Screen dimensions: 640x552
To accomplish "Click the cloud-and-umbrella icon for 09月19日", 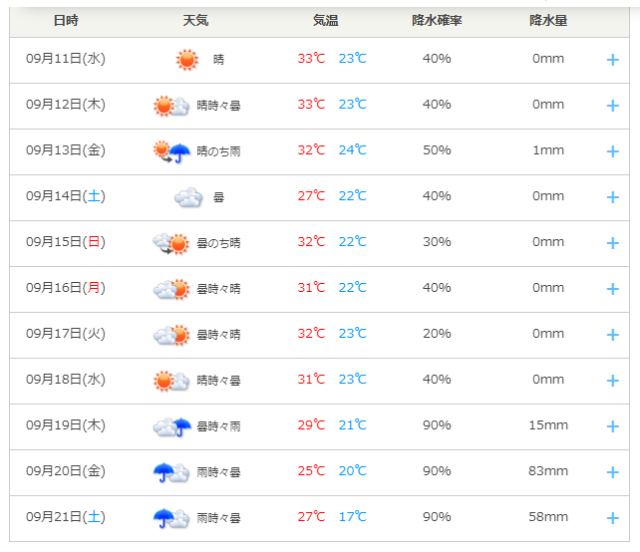I will pyautogui.click(x=172, y=427).
